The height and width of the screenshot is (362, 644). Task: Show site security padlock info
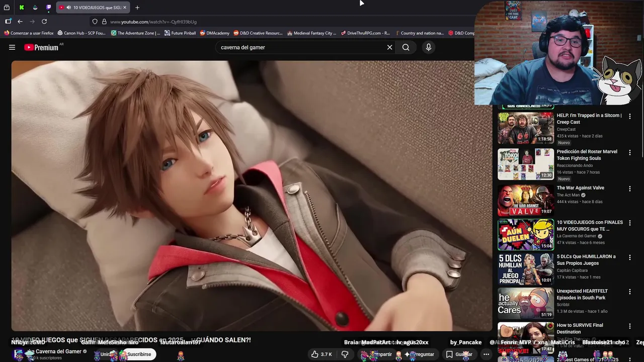coord(104,22)
